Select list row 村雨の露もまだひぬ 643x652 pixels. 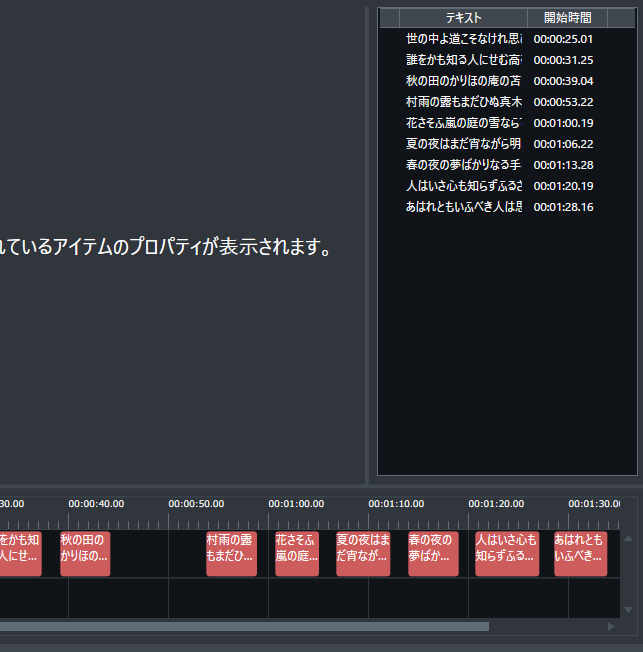[507, 102]
